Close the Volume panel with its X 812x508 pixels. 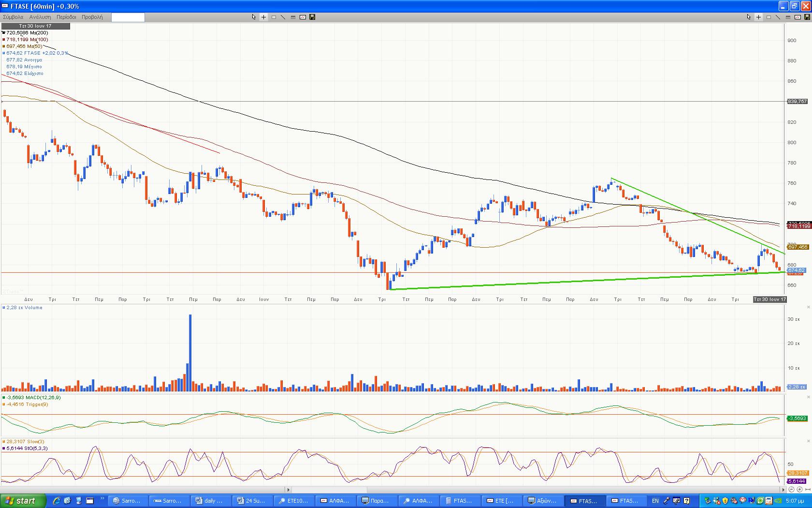click(x=808, y=307)
